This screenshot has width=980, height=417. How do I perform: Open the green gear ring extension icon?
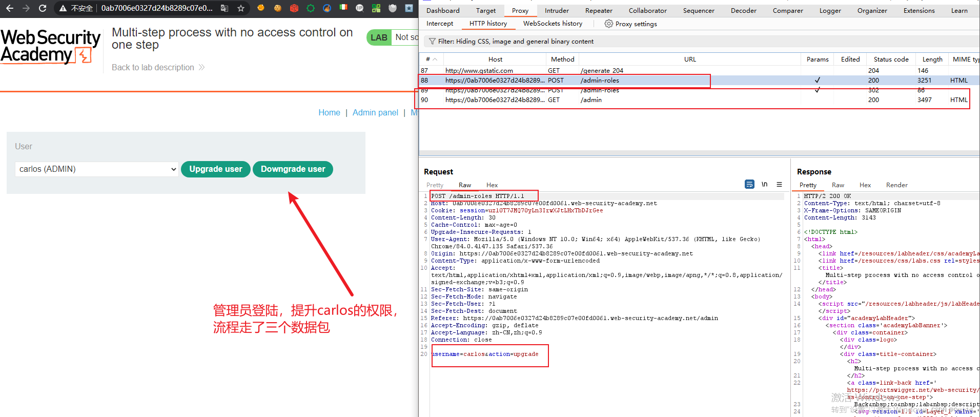311,8
